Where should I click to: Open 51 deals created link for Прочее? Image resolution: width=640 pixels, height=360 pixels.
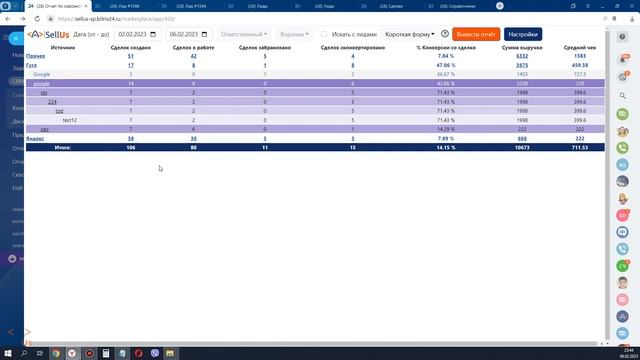[131, 56]
